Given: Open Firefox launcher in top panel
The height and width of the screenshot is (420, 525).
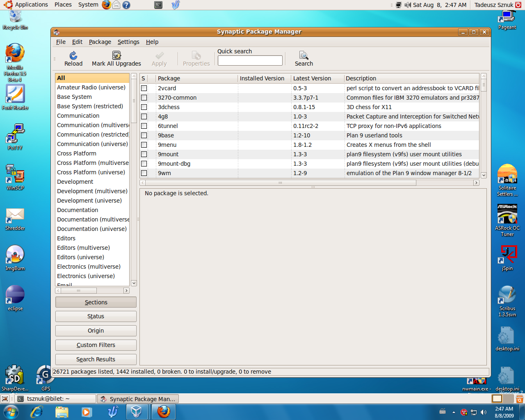Looking at the screenshot, I should pos(107,5).
